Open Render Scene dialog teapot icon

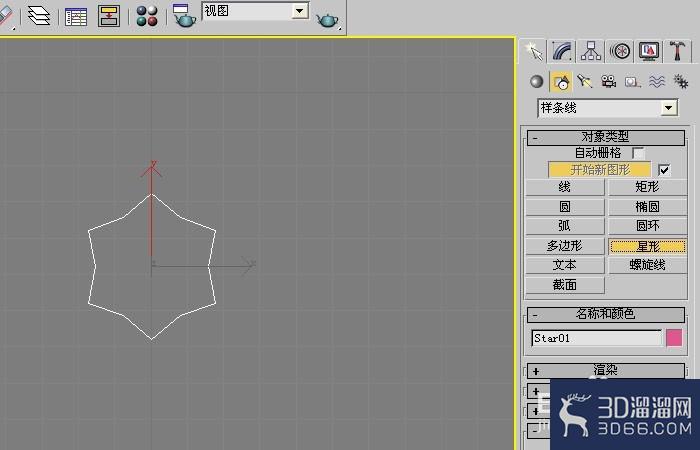184,16
